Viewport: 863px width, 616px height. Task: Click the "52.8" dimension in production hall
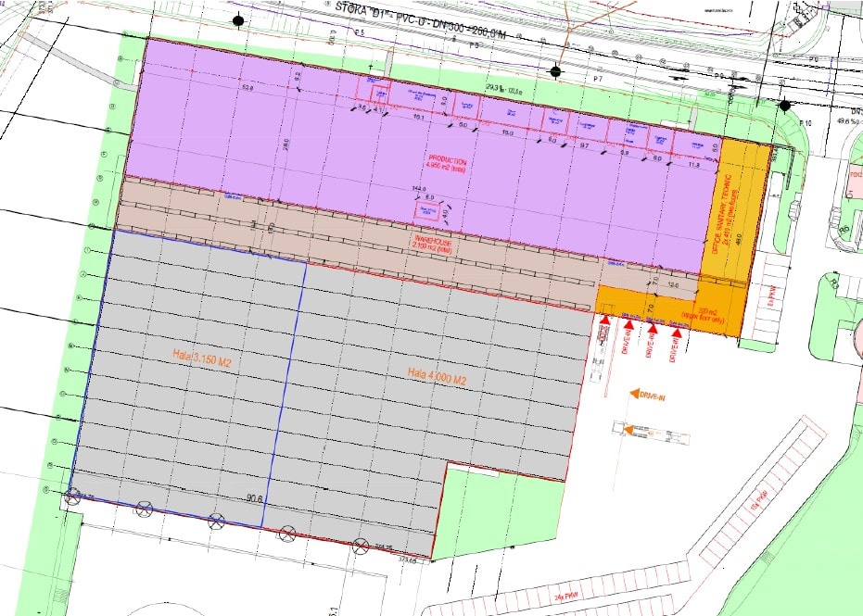point(247,88)
